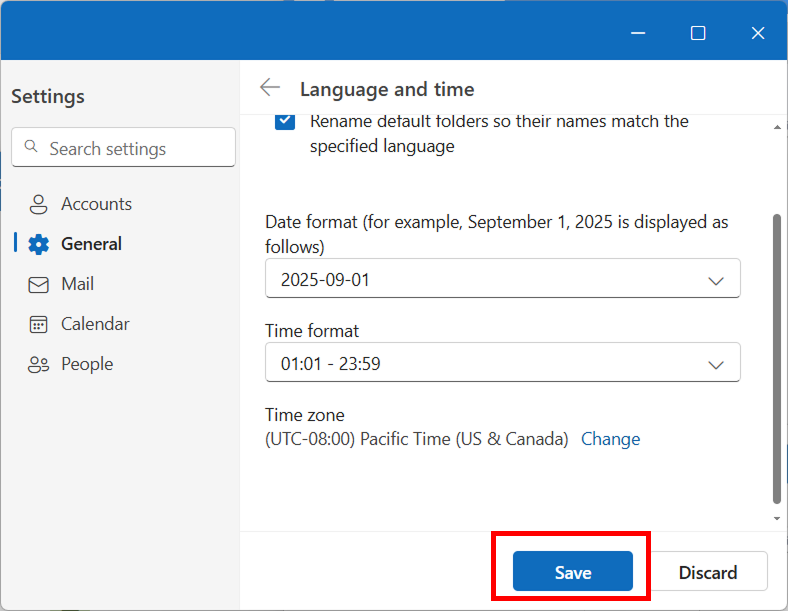Click the Calendar icon in sidebar

(x=38, y=325)
